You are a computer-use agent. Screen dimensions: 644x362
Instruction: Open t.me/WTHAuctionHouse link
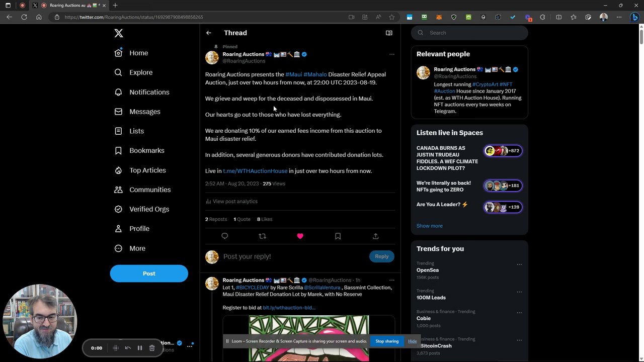pos(255,171)
